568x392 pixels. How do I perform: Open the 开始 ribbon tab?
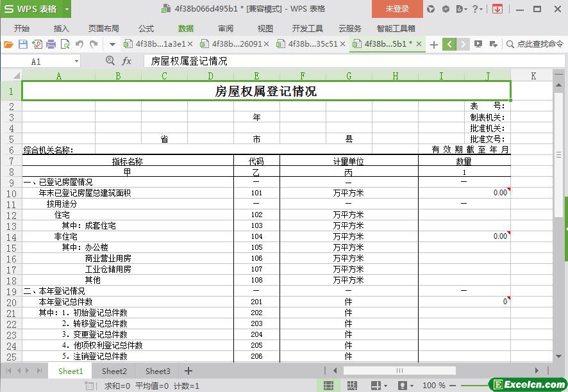[22, 28]
